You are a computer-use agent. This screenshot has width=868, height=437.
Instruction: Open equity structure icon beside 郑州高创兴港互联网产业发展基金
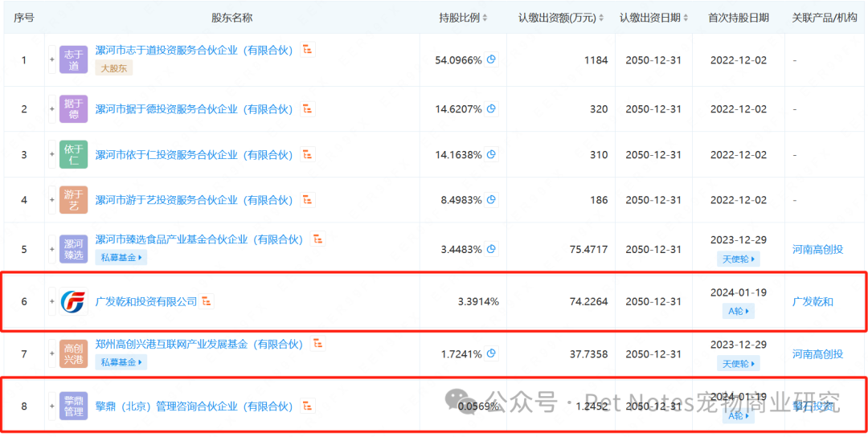click(x=317, y=344)
